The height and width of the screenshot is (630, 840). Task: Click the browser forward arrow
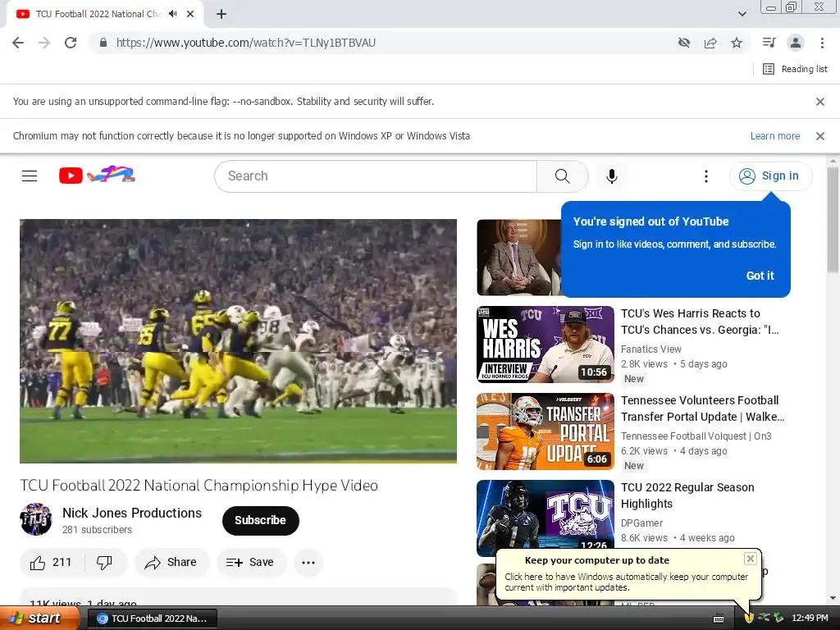[x=44, y=43]
